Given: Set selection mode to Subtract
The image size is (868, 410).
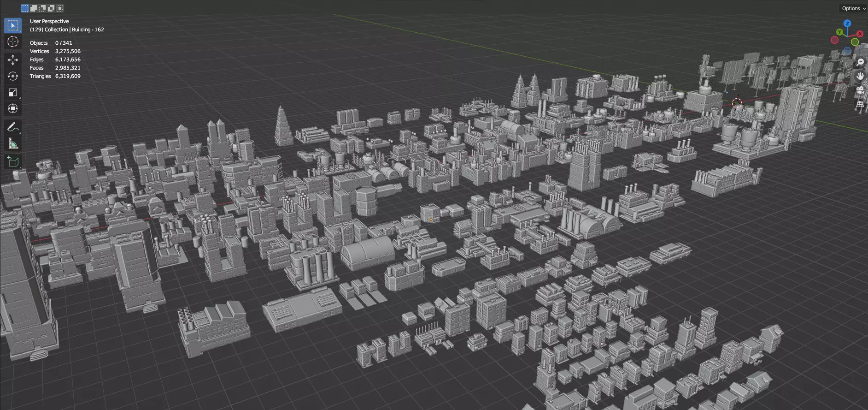Looking at the screenshot, I should tap(42, 8).
